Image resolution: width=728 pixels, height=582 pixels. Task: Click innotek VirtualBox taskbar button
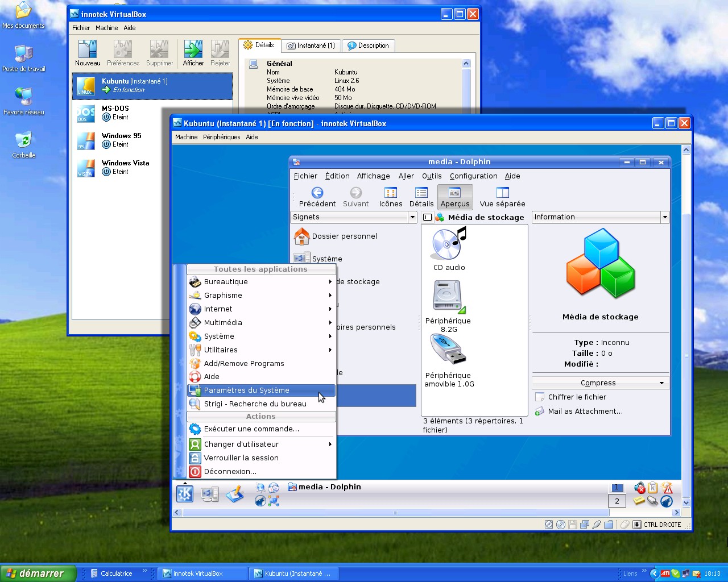point(202,573)
